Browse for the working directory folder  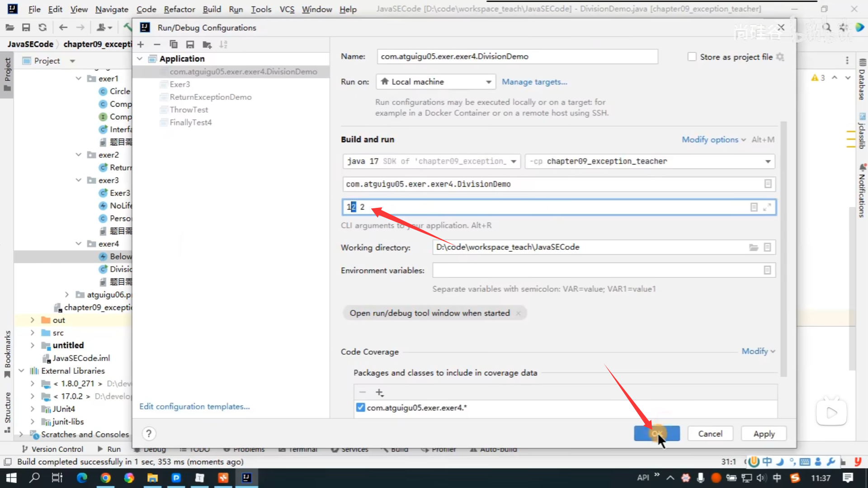(753, 247)
